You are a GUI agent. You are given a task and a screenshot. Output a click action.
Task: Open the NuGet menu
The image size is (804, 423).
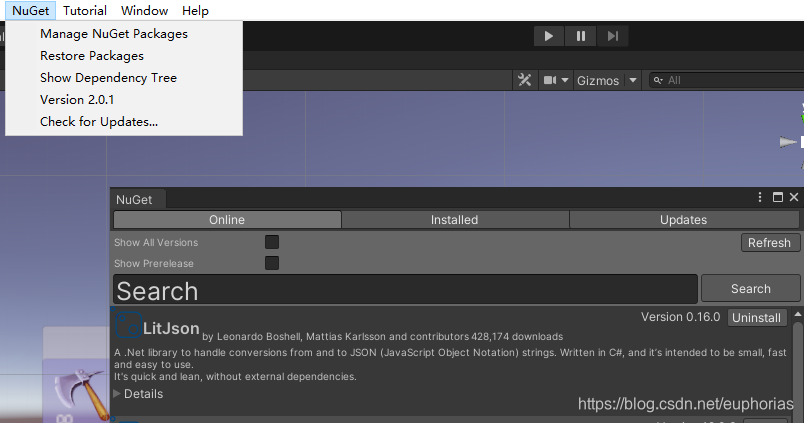[31, 11]
